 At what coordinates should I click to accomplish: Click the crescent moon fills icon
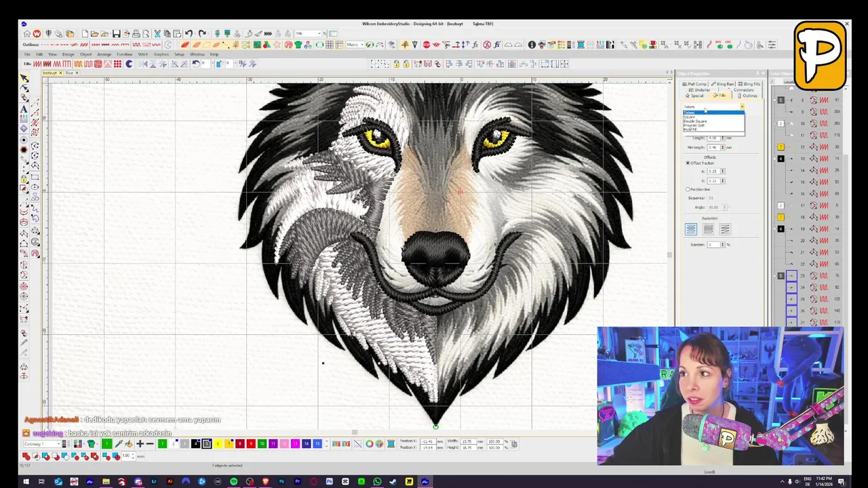[129, 64]
